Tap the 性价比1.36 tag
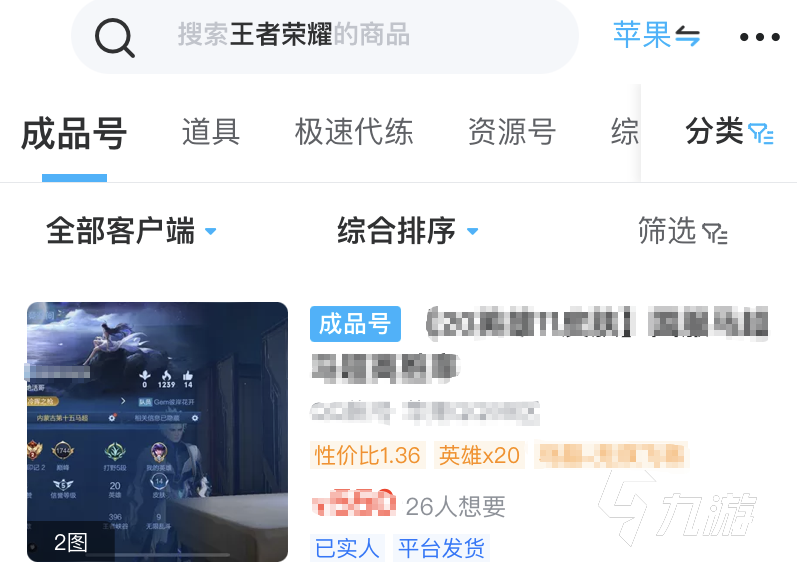 pos(367,455)
